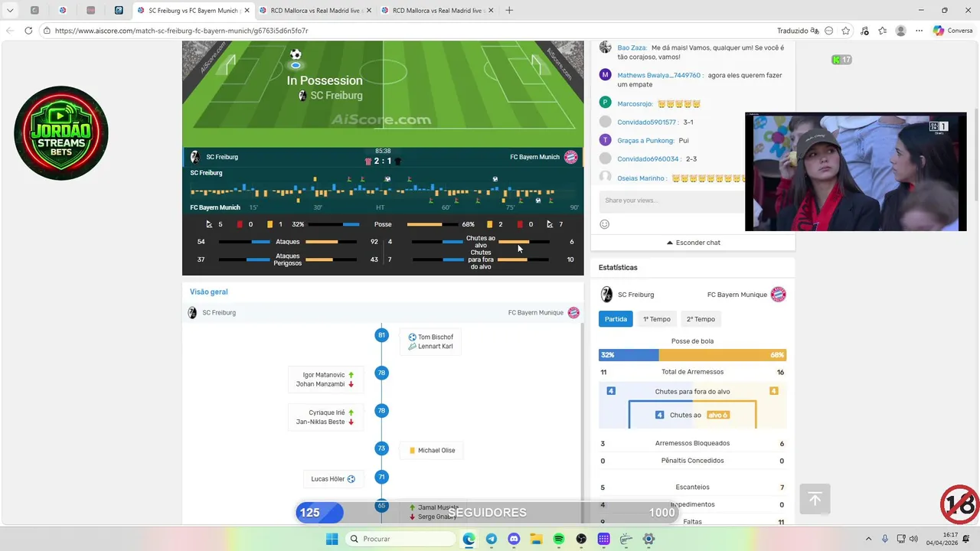Click the Estatísticas panel heading
The height and width of the screenshot is (551, 980).
tap(618, 268)
